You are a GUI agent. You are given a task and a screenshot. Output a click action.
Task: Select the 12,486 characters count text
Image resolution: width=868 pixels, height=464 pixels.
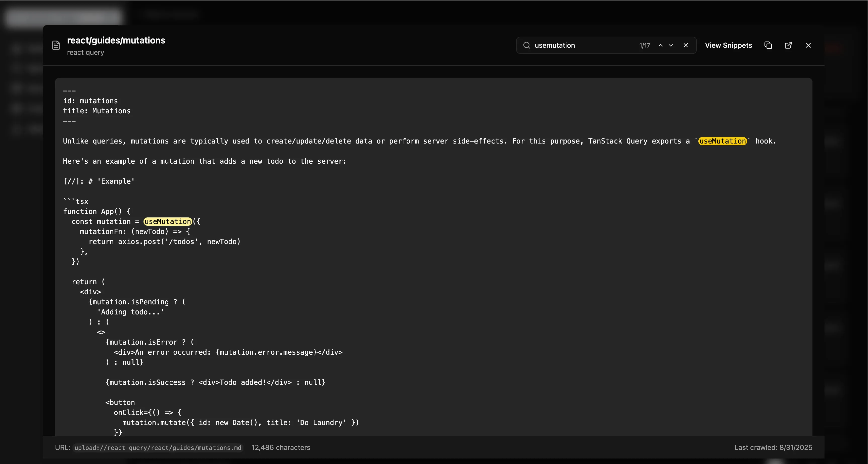(281, 448)
